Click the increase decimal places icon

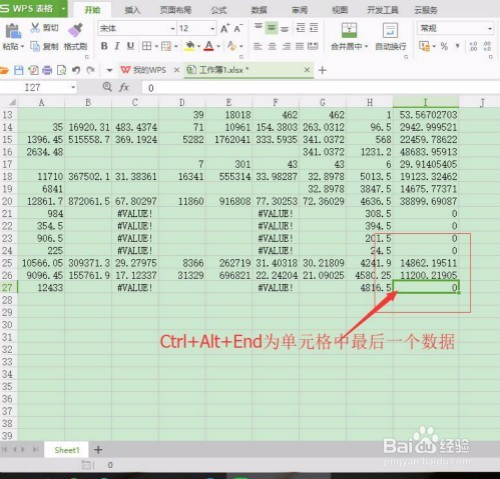473,46
